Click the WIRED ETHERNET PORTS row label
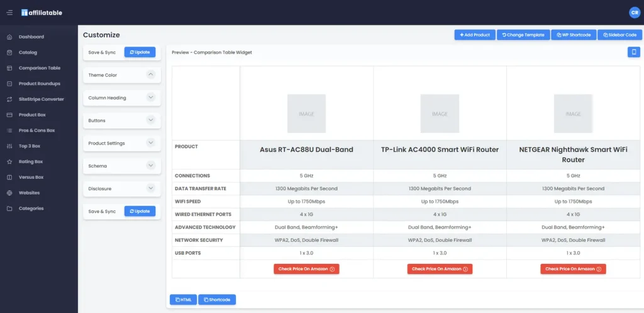 click(x=203, y=214)
